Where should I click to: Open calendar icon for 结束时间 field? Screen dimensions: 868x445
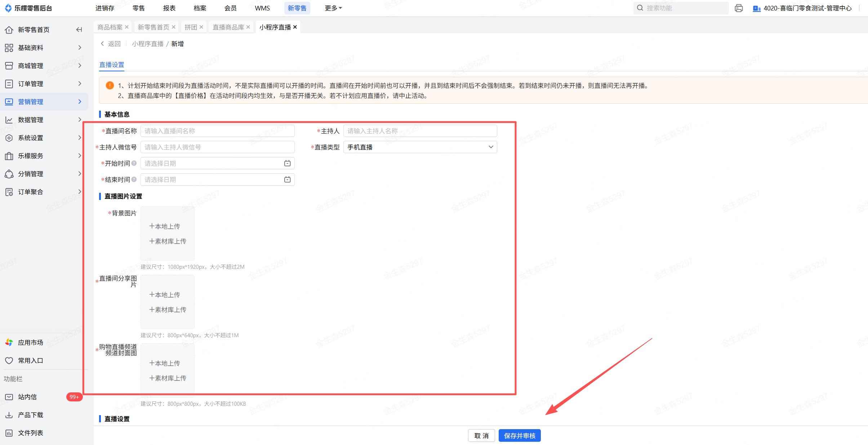tap(287, 179)
